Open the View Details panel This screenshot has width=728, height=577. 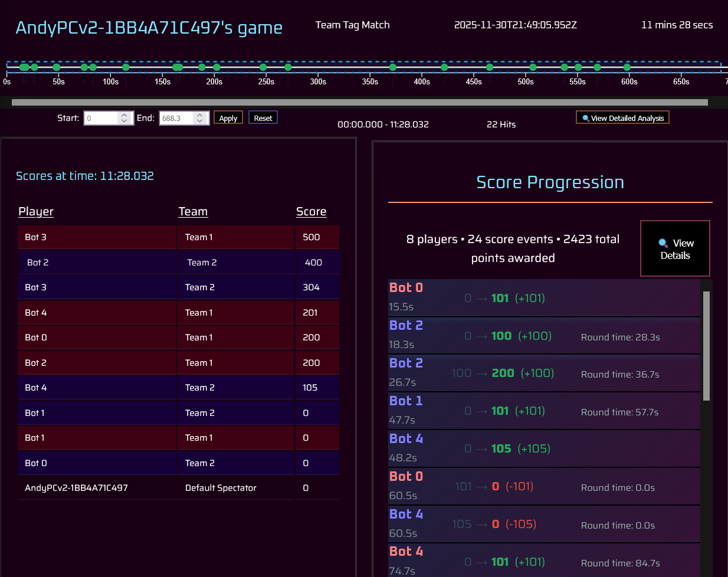pyautogui.click(x=675, y=248)
